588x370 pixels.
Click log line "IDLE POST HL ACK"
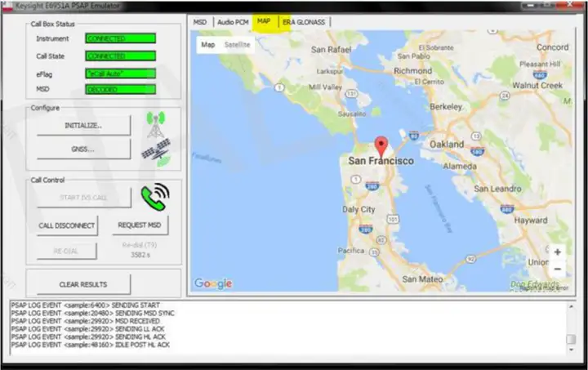pos(91,345)
